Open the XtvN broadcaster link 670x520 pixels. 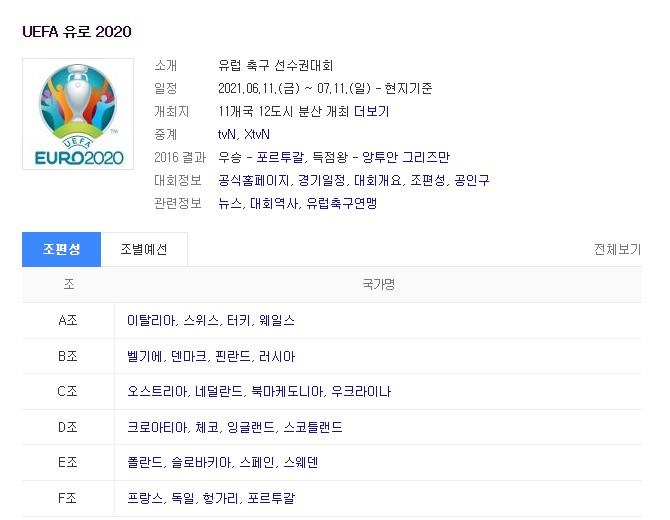pos(256,135)
